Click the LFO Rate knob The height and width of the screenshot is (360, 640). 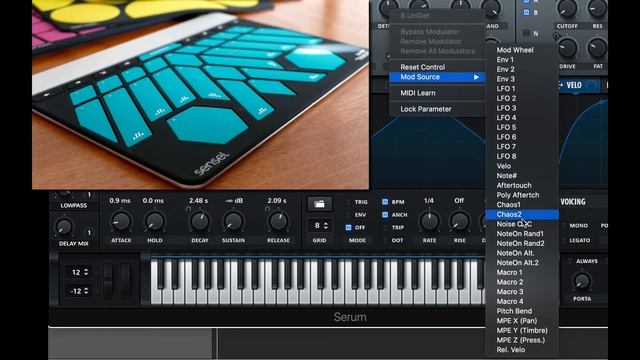pyautogui.click(x=429, y=222)
